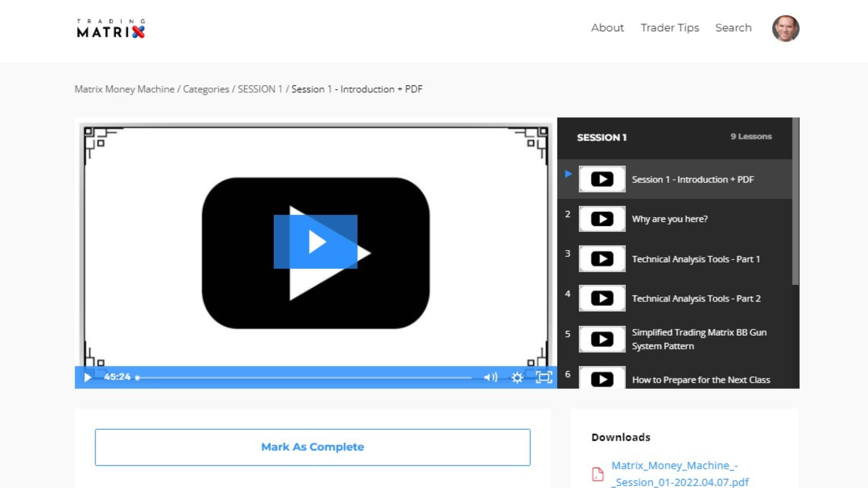The height and width of the screenshot is (488, 868).
Task: Open lesson 'Technical Analysis Tools - Part 1'
Action: point(675,259)
